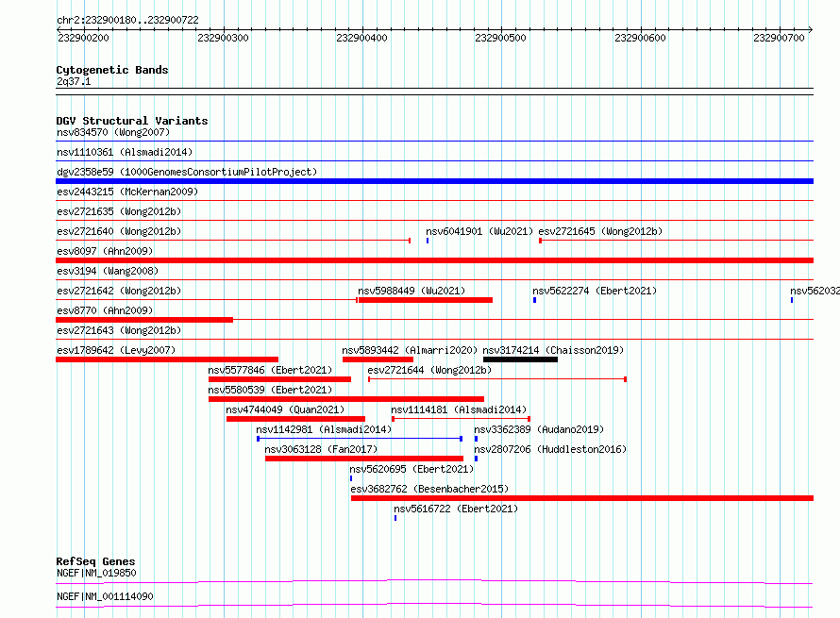Image resolution: width=840 pixels, height=618 pixels.
Task: Click esv3194 (Wang2008) variant label
Action: 108,271
